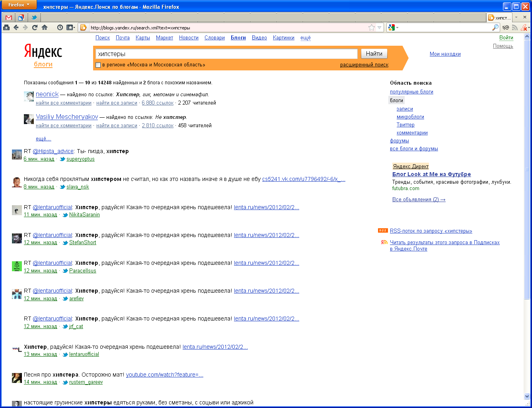Click Twitter bird icon next to slava_nsk
532x408 pixels.
[x=62, y=187]
